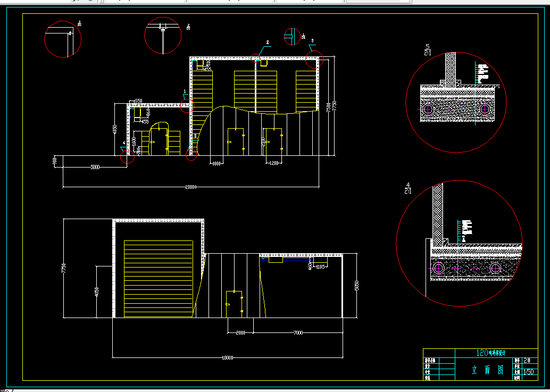Select the 1000 dimension text
Viewport: 550px width, 392px height.
[217, 163]
